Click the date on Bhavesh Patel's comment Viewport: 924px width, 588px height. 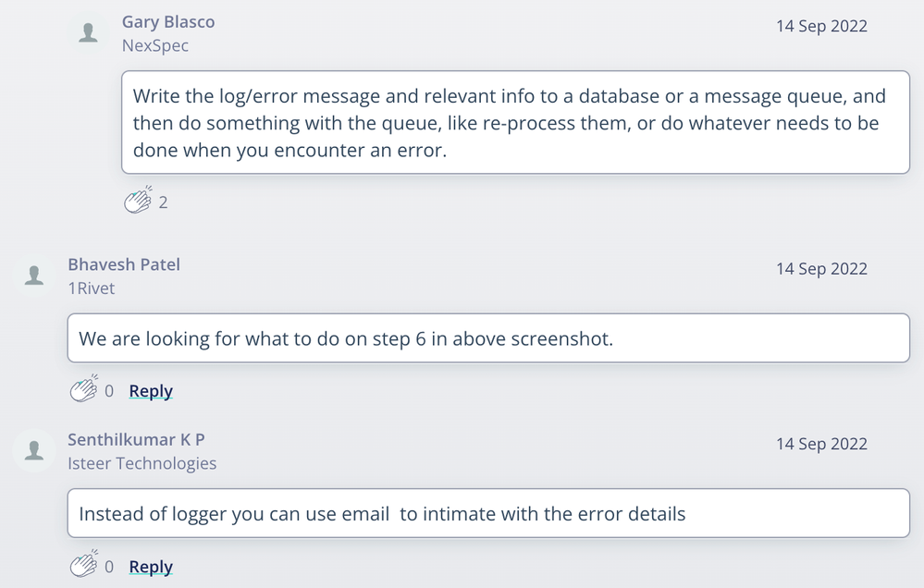[821, 269]
